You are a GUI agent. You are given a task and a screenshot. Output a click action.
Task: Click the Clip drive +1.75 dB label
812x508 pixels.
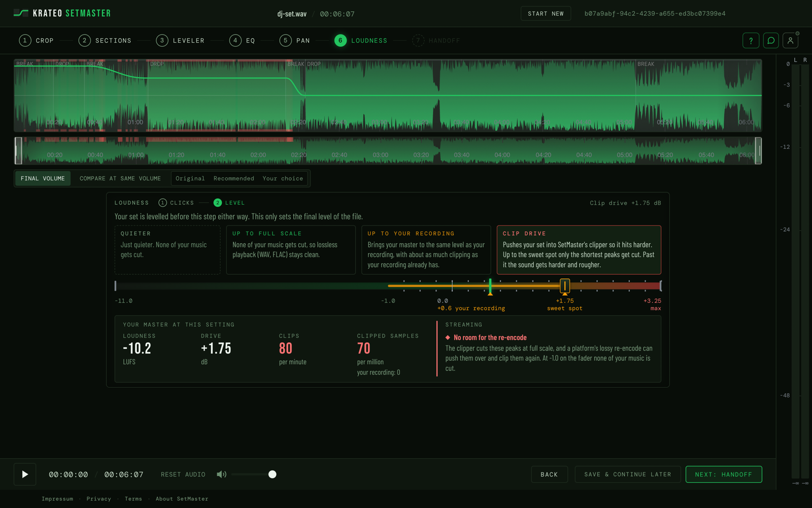point(625,203)
